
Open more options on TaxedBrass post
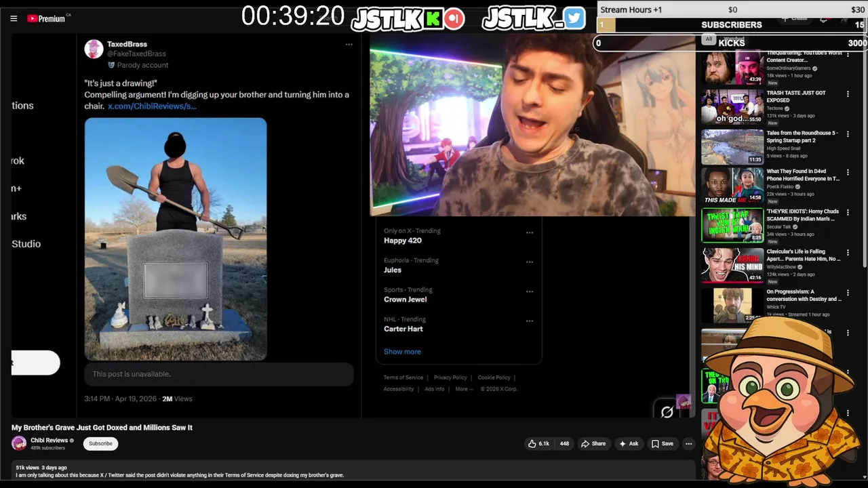coord(349,45)
